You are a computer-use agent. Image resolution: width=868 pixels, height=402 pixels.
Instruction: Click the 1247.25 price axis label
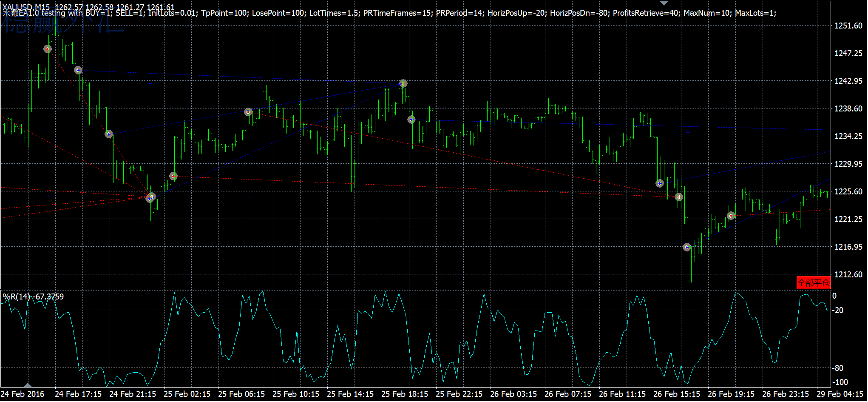point(848,53)
